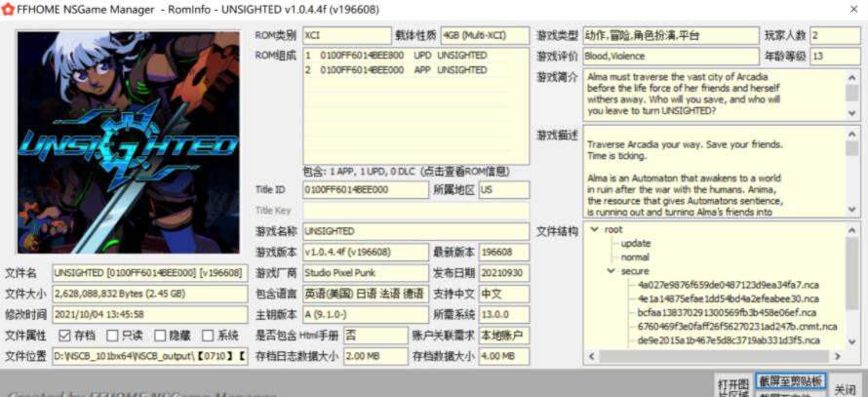Click the 修改时间 field 2021/10/04 13:45:58

pos(150,314)
